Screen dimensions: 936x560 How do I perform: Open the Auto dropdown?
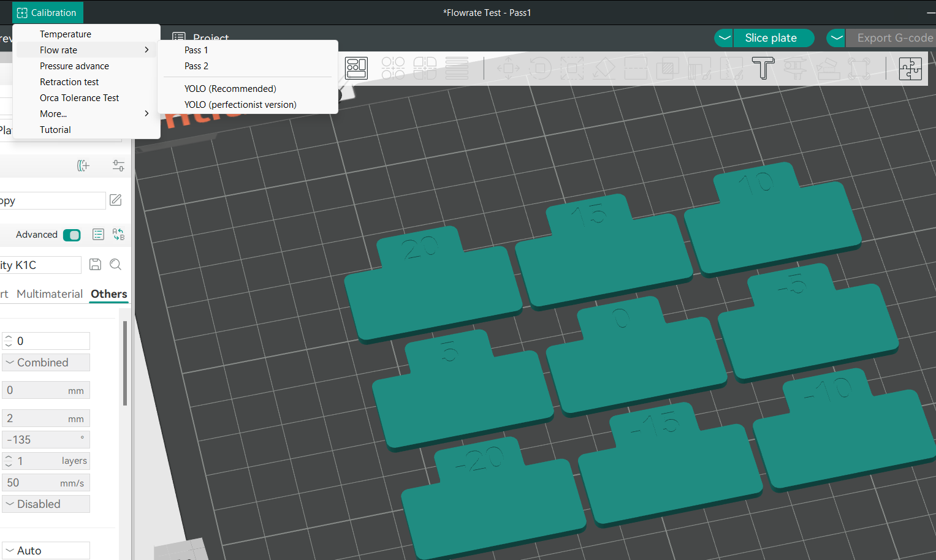point(46,551)
